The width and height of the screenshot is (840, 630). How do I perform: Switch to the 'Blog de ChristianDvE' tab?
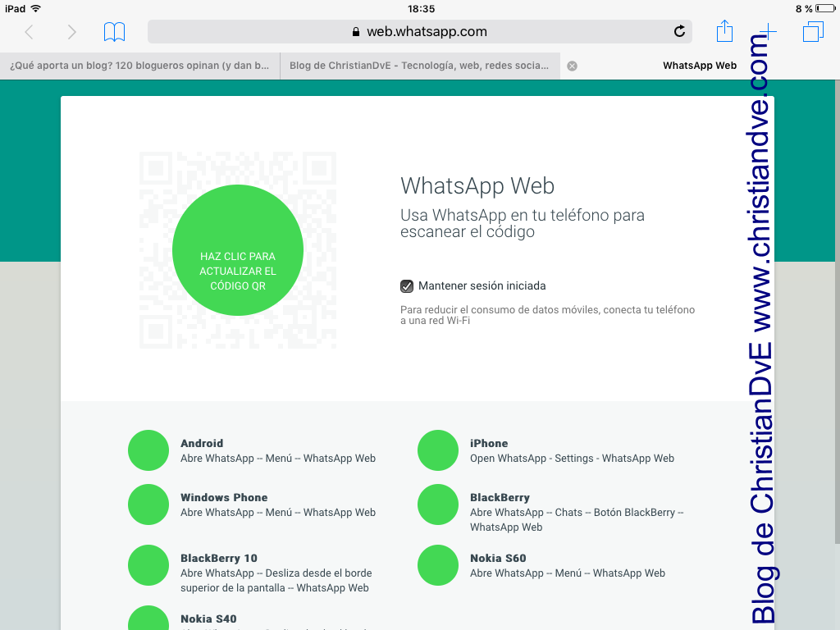click(420, 66)
